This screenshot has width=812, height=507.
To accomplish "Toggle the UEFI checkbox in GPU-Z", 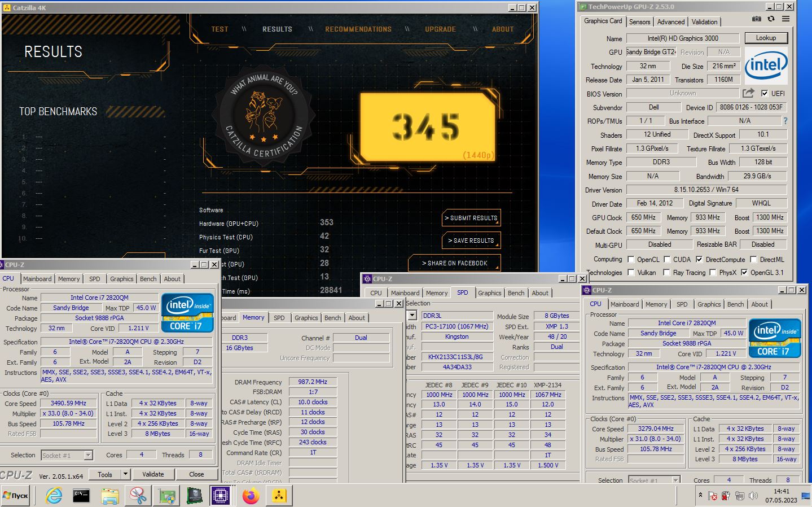I will [765, 93].
